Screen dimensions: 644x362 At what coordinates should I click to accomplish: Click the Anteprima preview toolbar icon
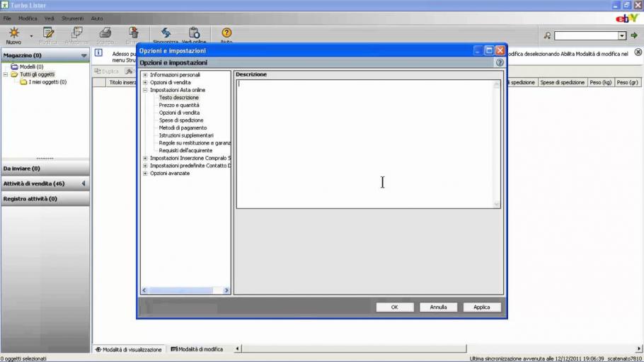[76, 33]
